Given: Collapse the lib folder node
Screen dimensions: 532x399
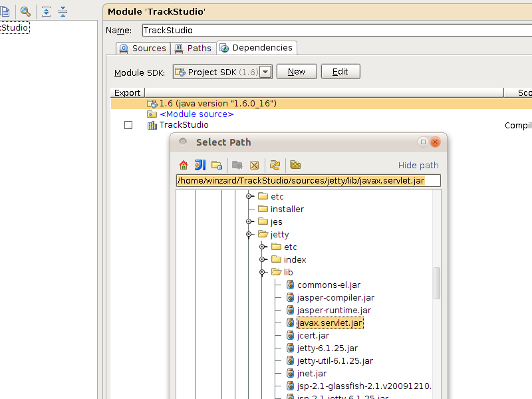Looking at the screenshot, I should tap(262, 272).
